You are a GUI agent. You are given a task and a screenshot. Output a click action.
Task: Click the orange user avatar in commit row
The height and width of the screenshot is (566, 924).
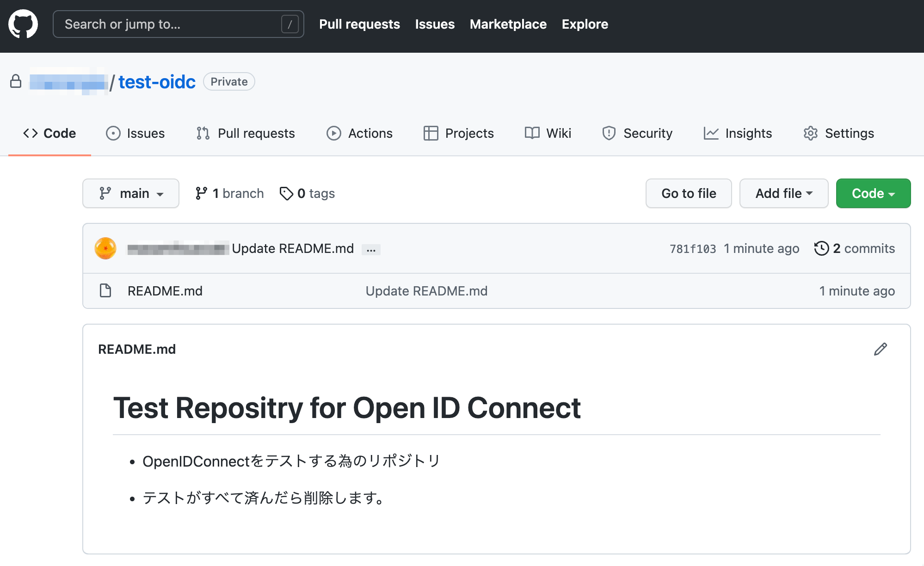[x=105, y=248]
